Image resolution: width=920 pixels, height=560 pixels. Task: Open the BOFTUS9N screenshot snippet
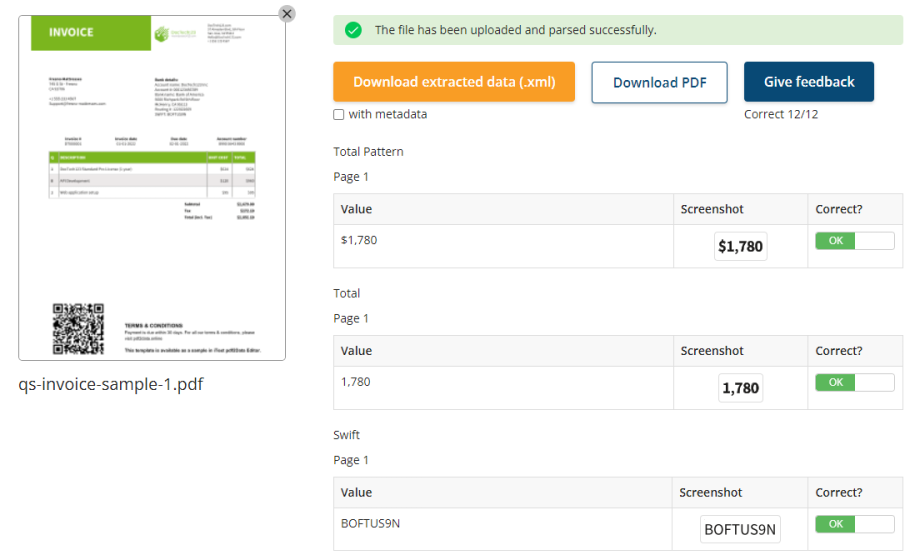coord(740,529)
